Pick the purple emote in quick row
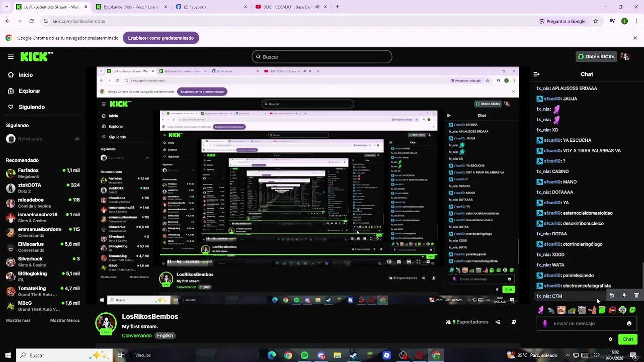The width and height of the screenshot is (644, 362). pos(541,310)
